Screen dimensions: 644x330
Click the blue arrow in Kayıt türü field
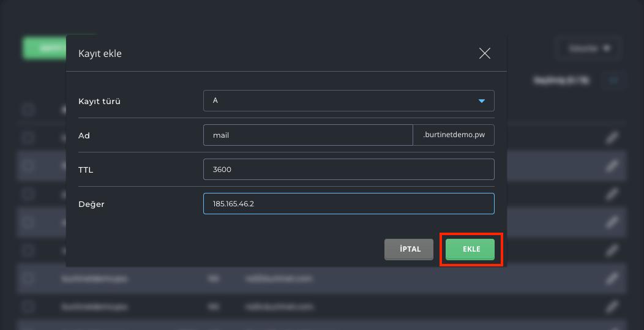(x=482, y=101)
